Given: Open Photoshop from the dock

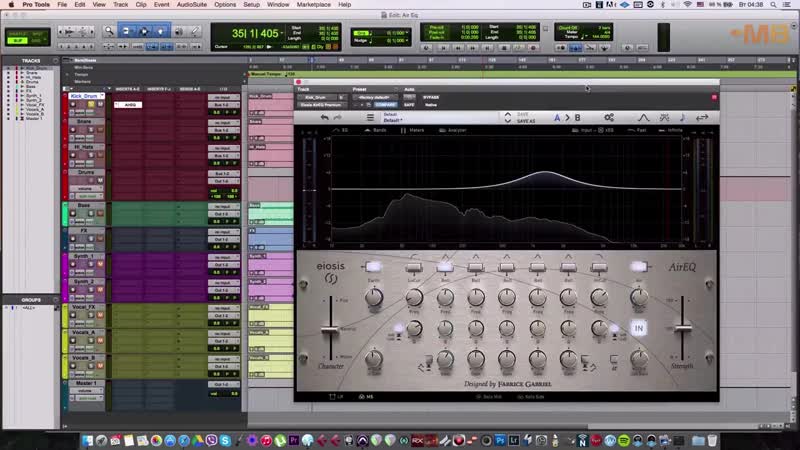Looking at the screenshot, I should [498, 437].
